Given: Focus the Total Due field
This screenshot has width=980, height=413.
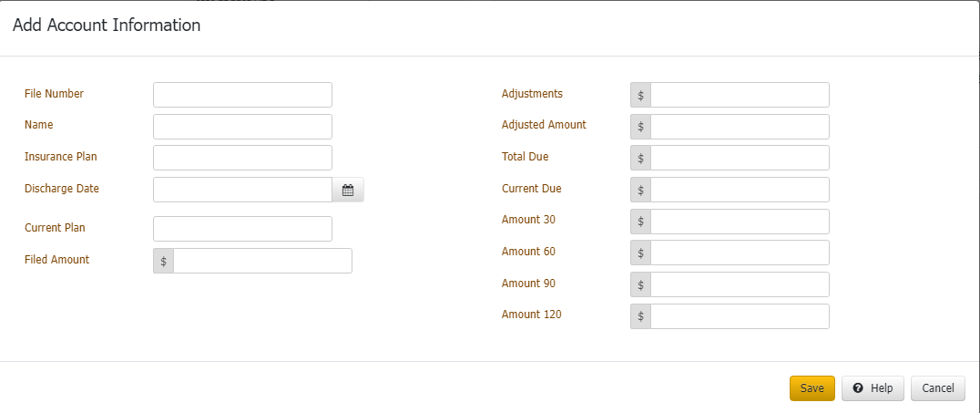Looking at the screenshot, I should pyautogui.click(x=740, y=158).
